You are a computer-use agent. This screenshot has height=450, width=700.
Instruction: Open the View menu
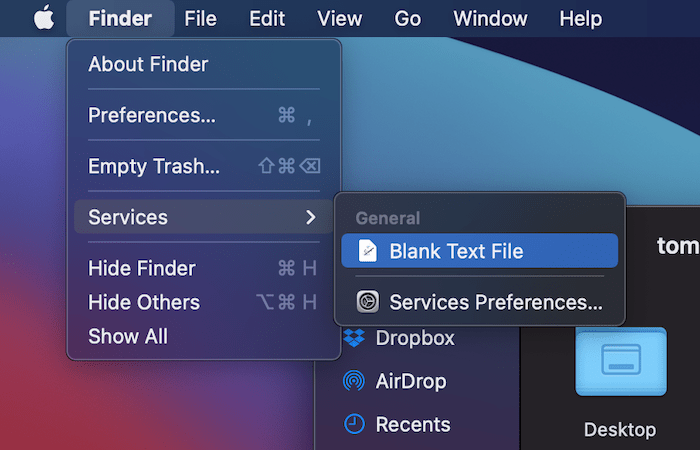pos(339,18)
